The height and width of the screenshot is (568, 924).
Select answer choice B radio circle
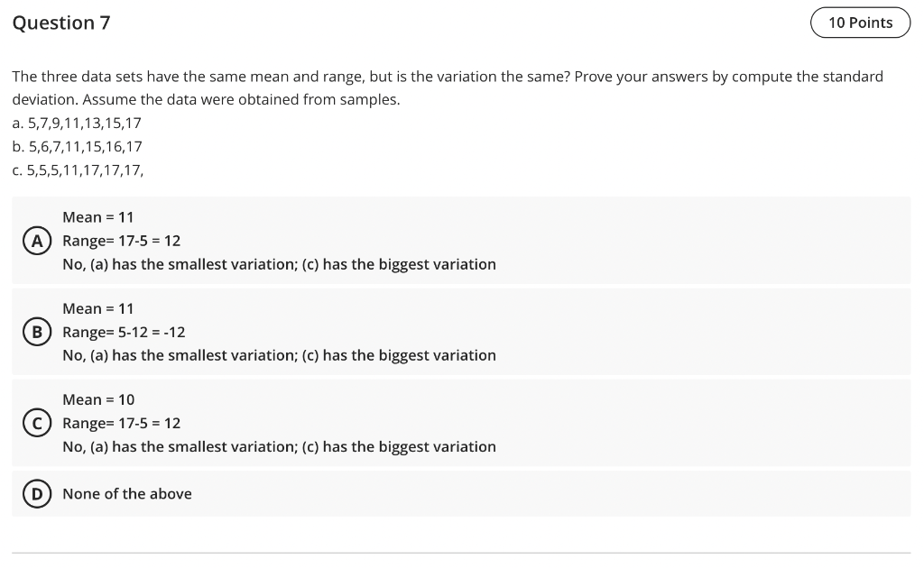37,332
